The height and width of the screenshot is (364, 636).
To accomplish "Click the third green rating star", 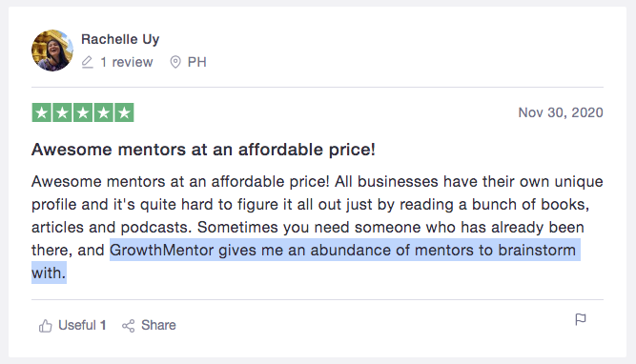I will pyautogui.click(x=83, y=112).
